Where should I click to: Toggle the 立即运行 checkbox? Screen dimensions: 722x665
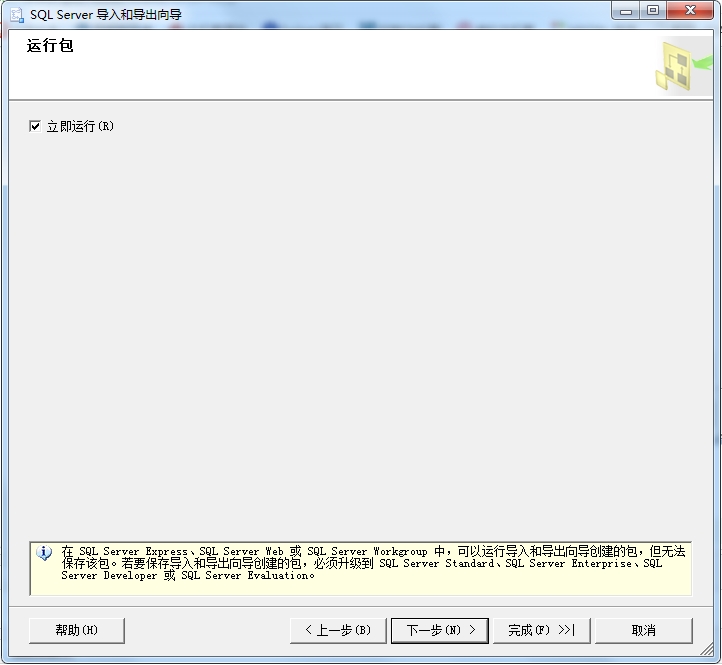click(36, 127)
